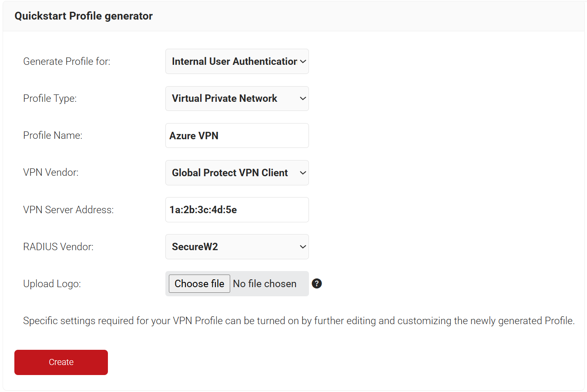Click the VPN Profile settings description text
Viewport: 587px width, 392px height.
299,321
